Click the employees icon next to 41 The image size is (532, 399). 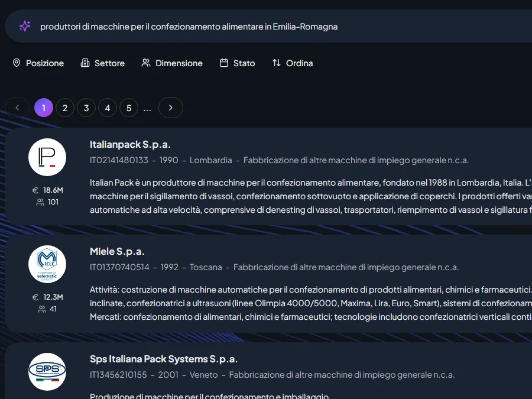[x=42, y=309]
